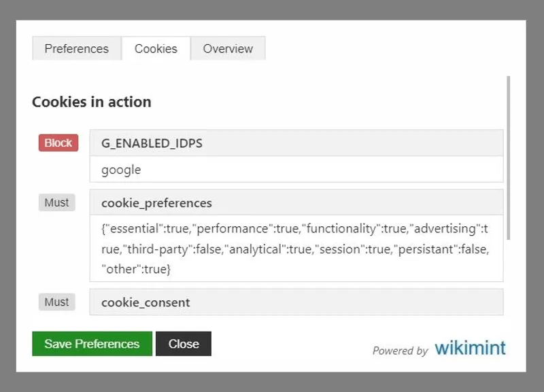Toggle the Must badge beside cookie_preferences
The height and width of the screenshot is (392, 544).
point(56,202)
